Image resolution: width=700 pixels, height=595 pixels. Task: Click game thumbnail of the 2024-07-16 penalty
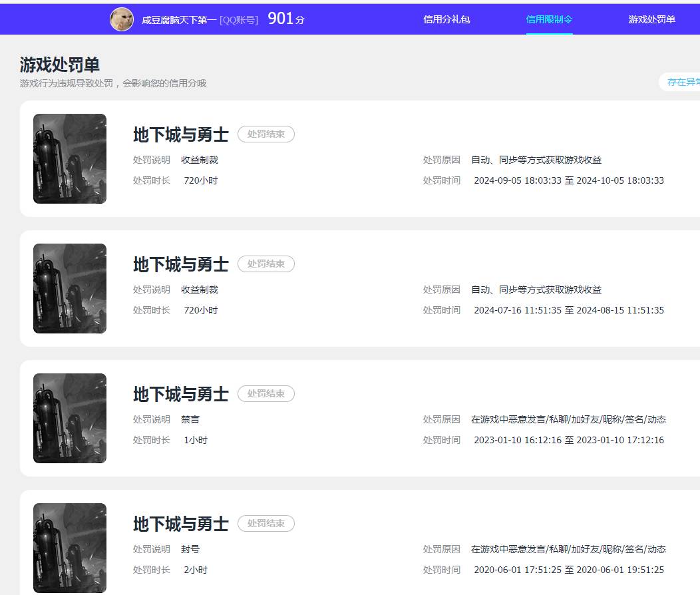tap(70, 288)
